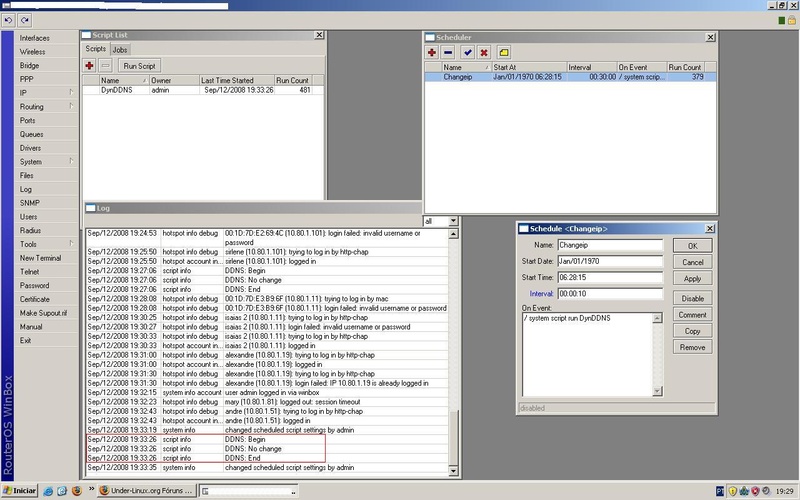
Task: Click the Interval field 00:00:10
Action: pyautogui.click(x=610, y=294)
